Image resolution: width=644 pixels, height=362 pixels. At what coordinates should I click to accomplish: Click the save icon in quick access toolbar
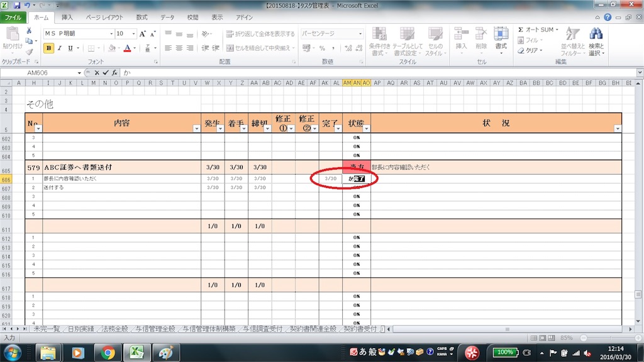(x=17, y=5)
